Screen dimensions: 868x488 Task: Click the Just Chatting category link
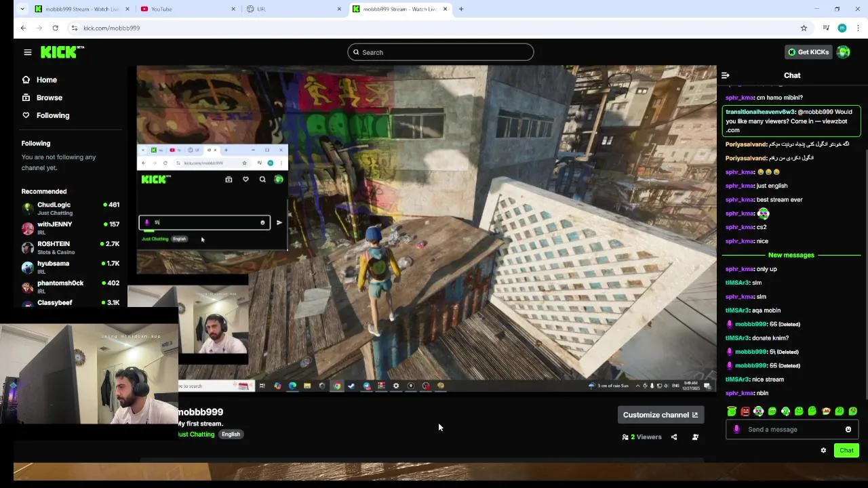coord(196,434)
